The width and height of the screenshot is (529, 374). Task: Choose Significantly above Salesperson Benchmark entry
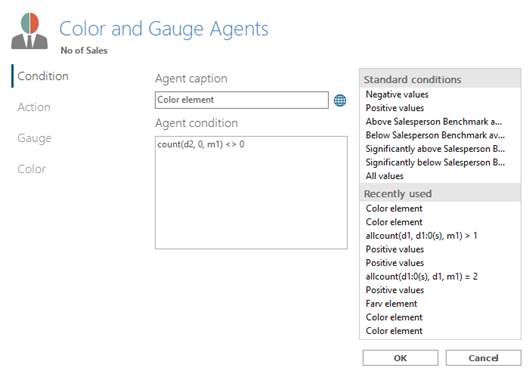pyautogui.click(x=435, y=149)
